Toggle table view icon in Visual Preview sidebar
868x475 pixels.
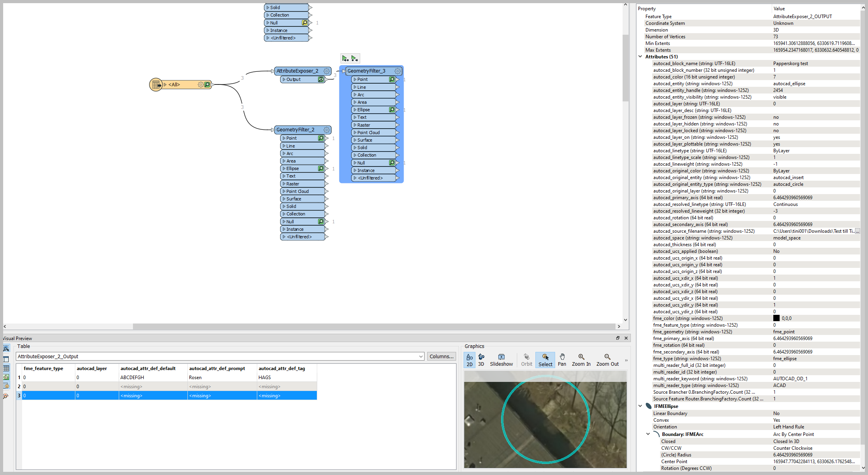(6, 368)
